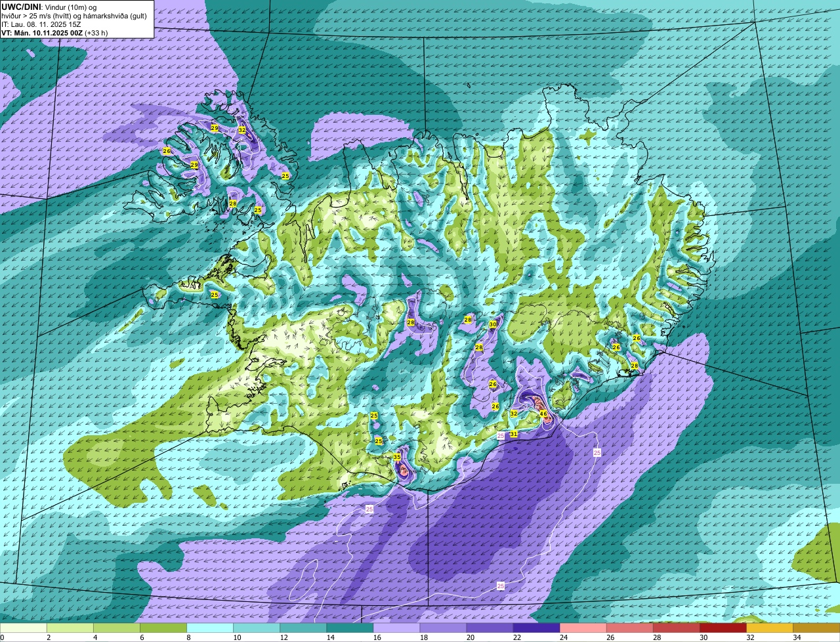Screen dimensions: 840x642
Task: Select the 14–16 m/s dark teal legend swatch
Action: (x=350, y=628)
